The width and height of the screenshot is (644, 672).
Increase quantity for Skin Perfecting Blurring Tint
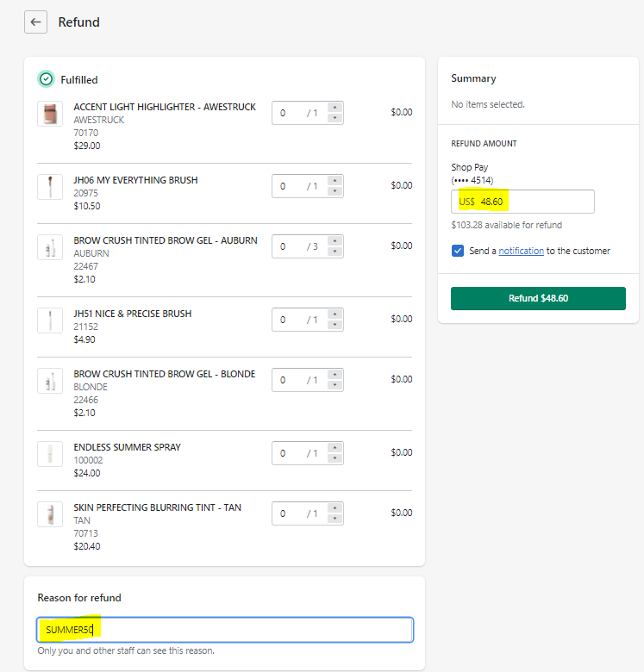[x=335, y=508]
